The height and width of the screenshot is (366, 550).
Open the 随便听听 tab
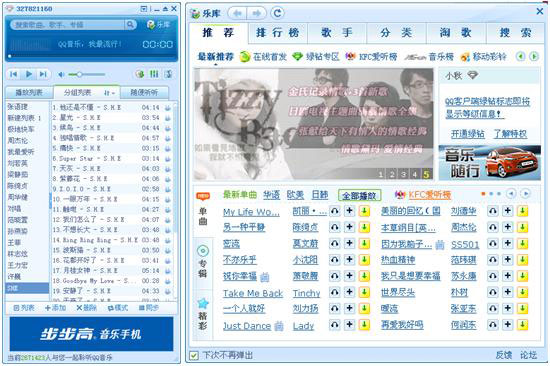point(144,93)
